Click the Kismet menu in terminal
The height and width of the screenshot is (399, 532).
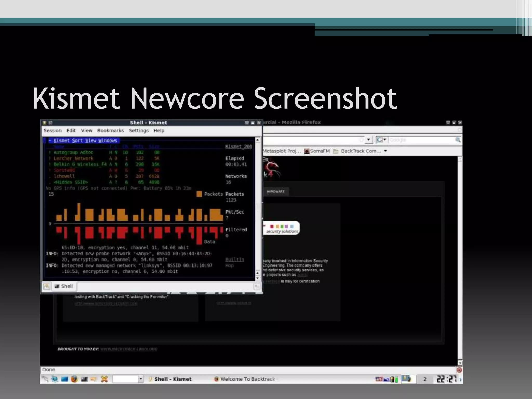[x=62, y=141]
